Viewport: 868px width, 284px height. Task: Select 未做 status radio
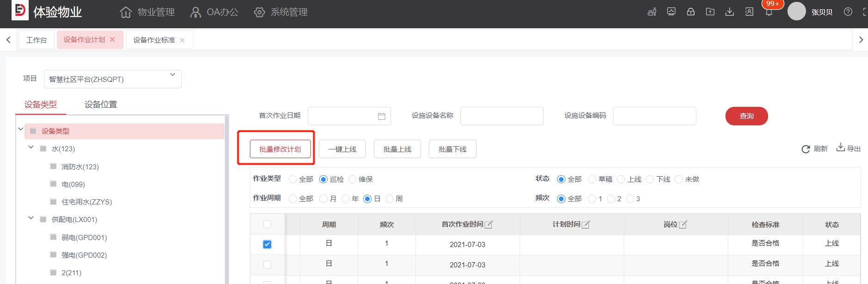679,179
